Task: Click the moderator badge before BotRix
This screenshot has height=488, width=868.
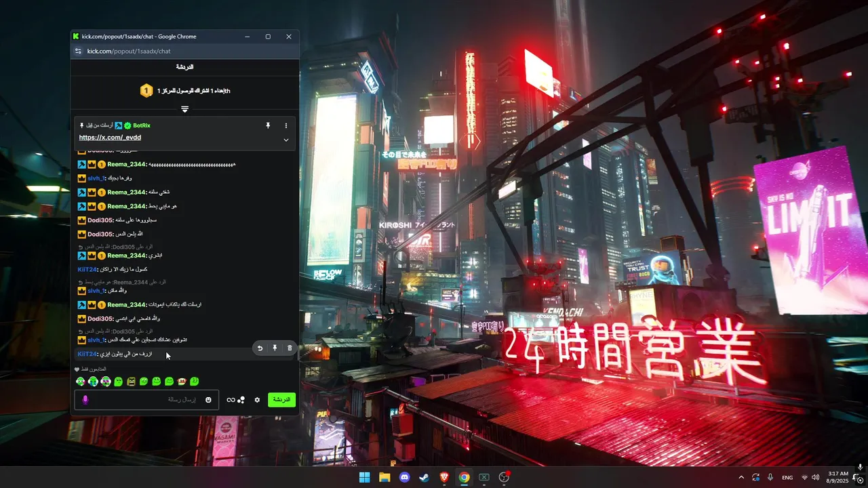Action: pyautogui.click(x=118, y=125)
